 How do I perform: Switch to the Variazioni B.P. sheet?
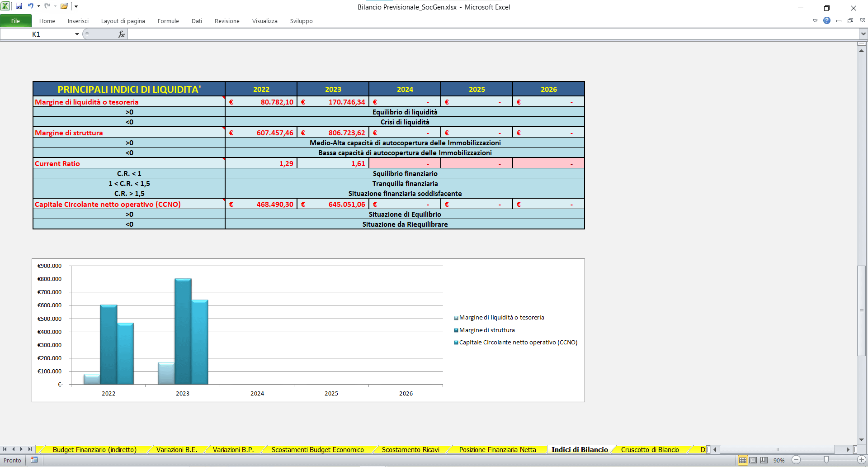click(x=233, y=450)
